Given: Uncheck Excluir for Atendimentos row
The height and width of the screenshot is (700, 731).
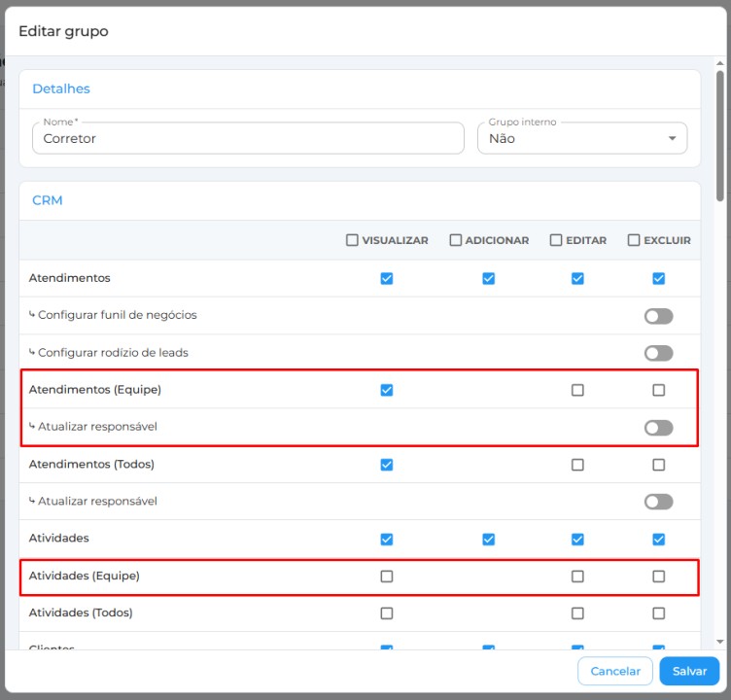Looking at the screenshot, I should pos(658,279).
